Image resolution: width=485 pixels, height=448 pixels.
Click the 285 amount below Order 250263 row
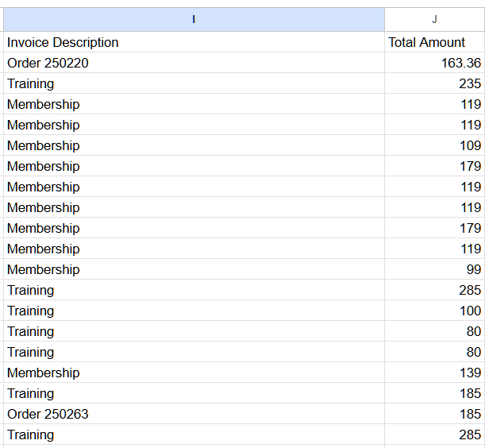(x=434, y=434)
